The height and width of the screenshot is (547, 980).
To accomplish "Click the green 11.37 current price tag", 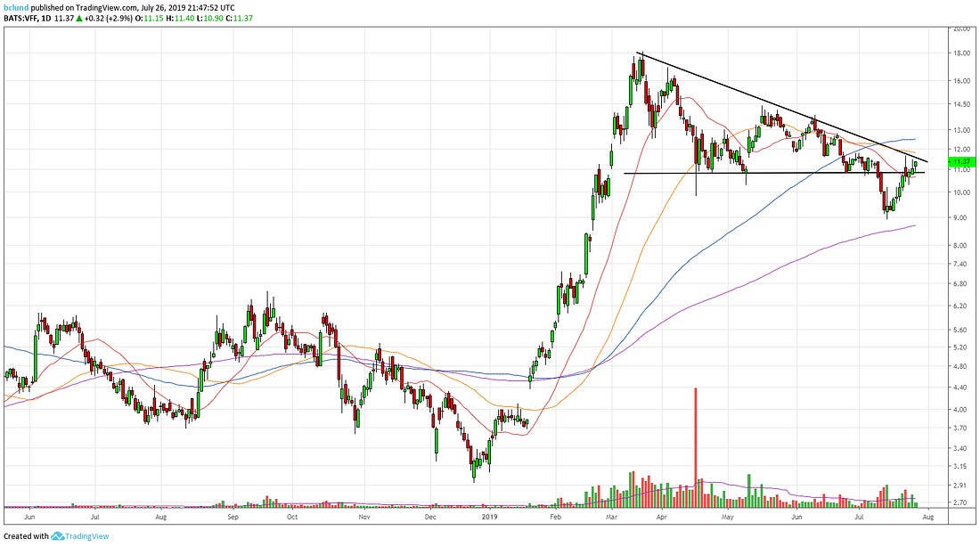I will coord(959,161).
